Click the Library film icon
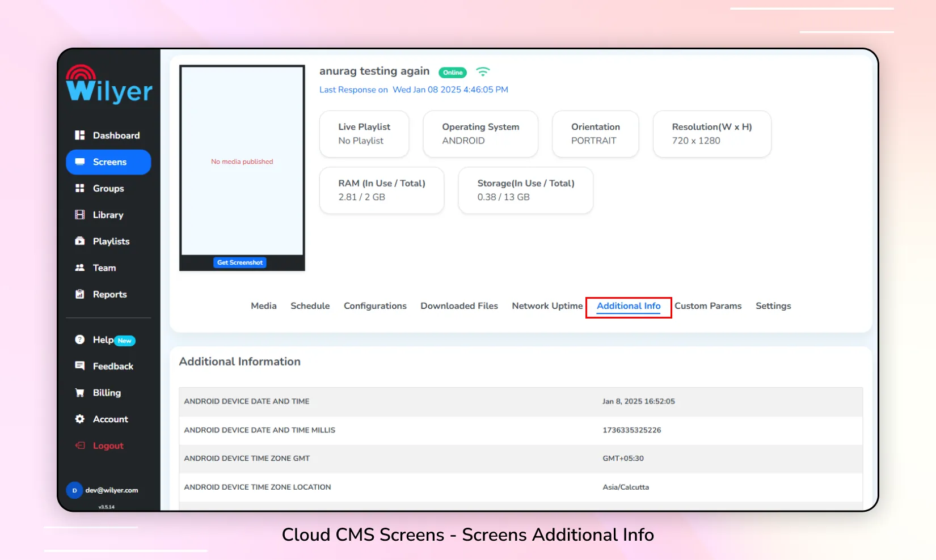This screenshot has height=560, width=936. tap(80, 215)
